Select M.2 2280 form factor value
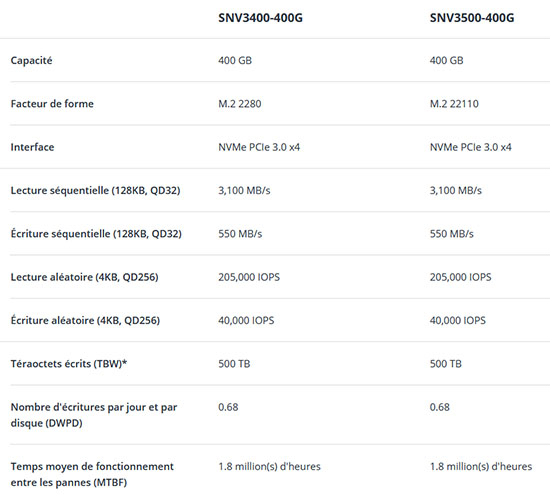 click(240, 104)
